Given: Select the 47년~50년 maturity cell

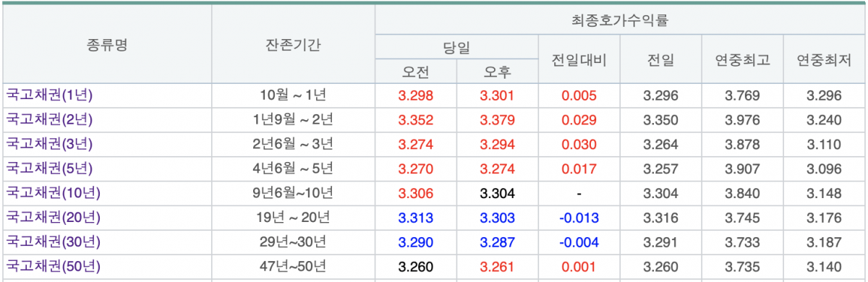Looking at the screenshot, I should tap(293, 267).
